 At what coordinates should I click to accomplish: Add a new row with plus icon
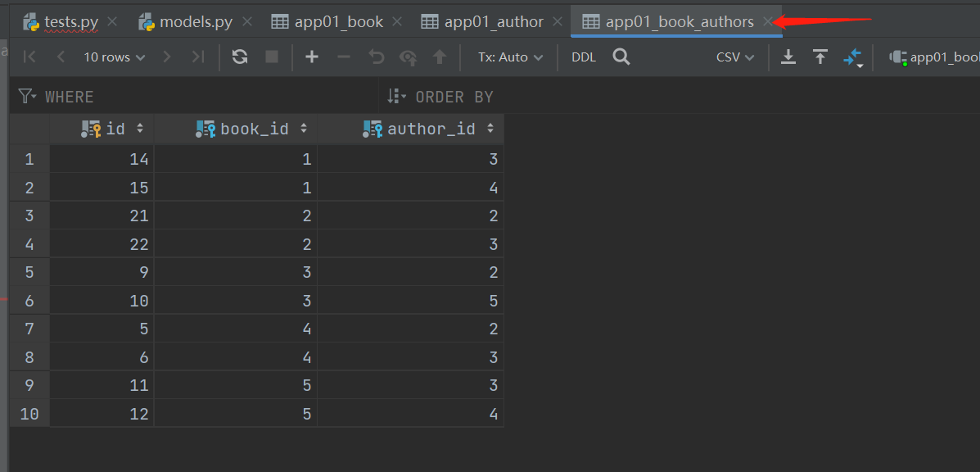pyautogui.click(x=312, y=57)
